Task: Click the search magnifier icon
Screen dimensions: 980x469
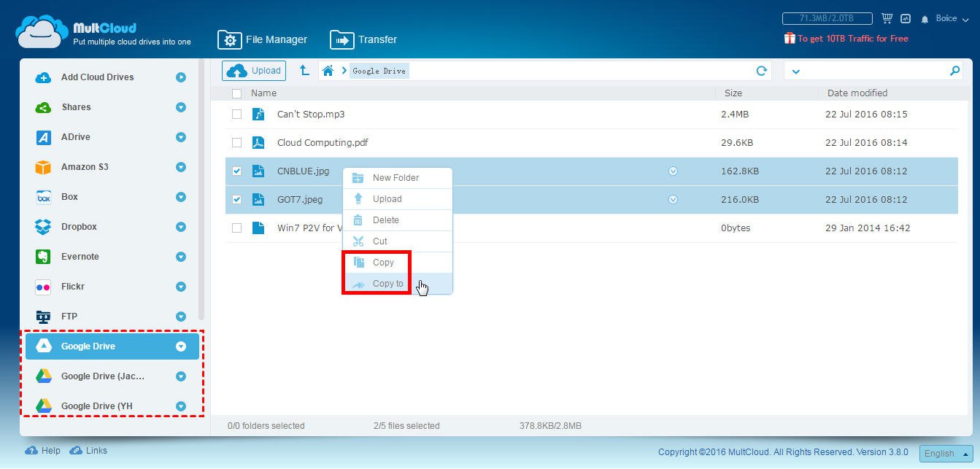Action: click(x=954, y=71)
